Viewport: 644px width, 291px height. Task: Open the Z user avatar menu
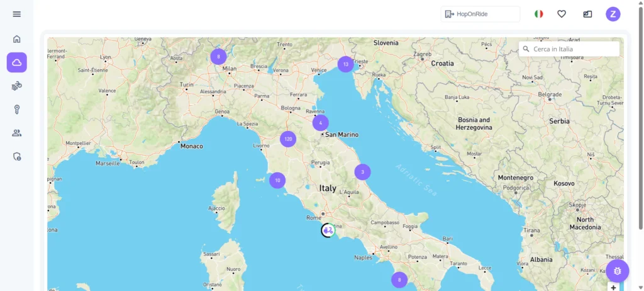pos(613,14)
